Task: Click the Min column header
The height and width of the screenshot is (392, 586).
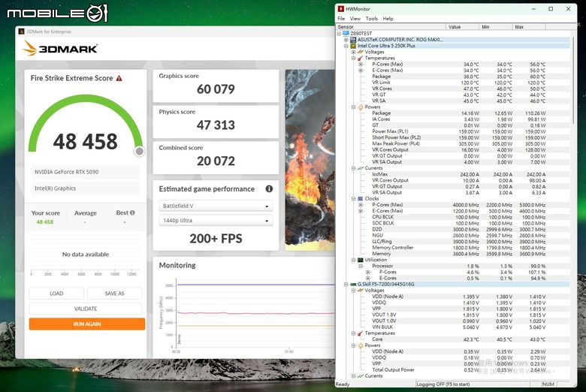Action: click(496, 27)
